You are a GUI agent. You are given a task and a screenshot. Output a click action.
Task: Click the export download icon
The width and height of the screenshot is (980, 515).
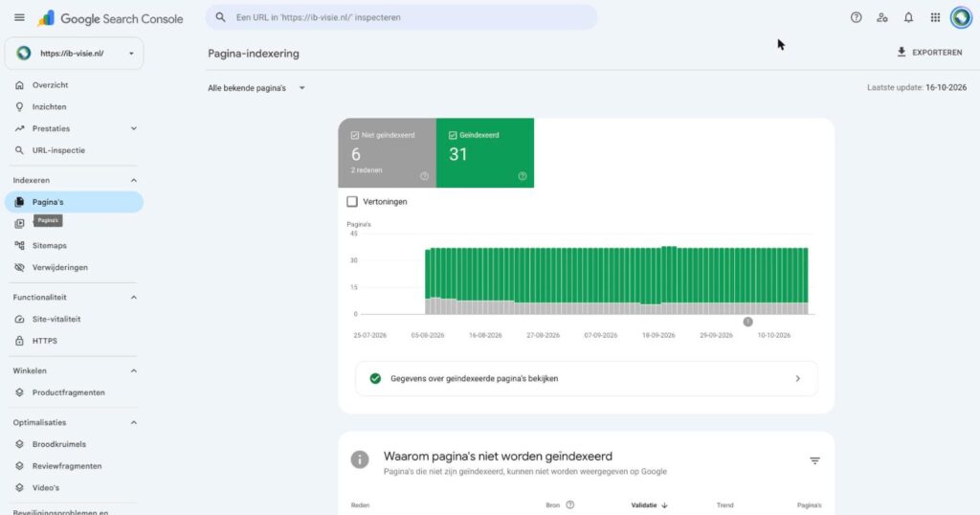pyautogui.click(x=902, y=52)
